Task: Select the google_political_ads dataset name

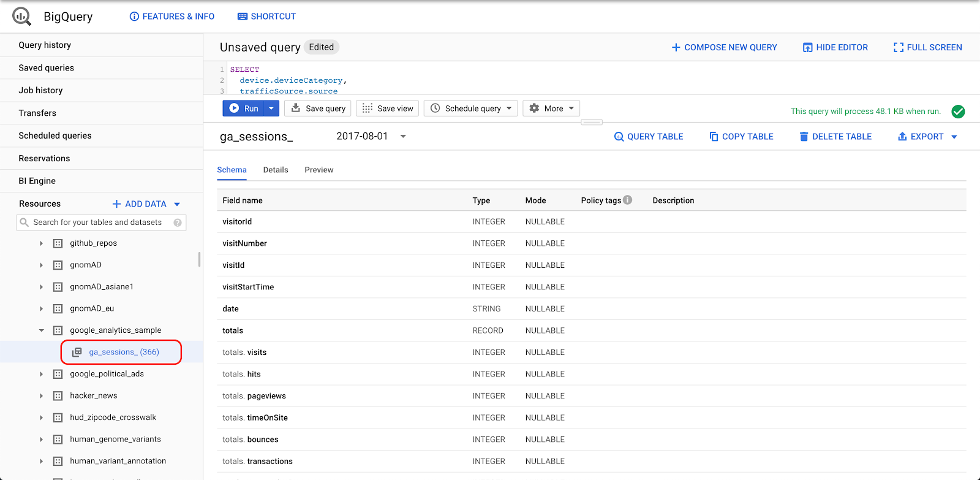Action: (x=107, y=374)
